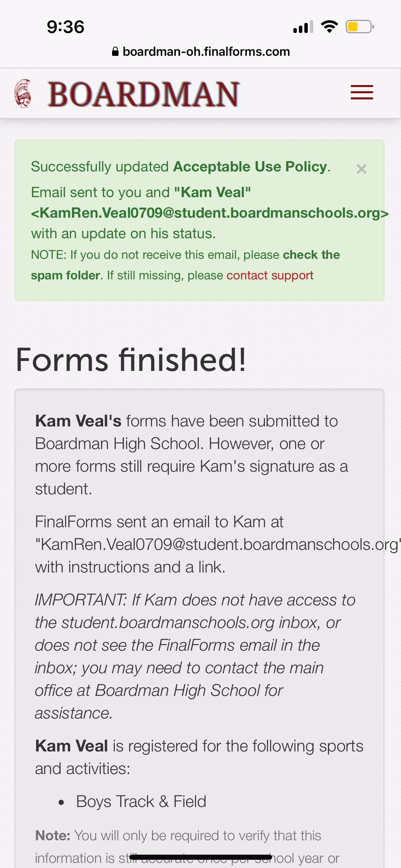Screen dimensions: 401x868
Task: Click the Boardman Spartan helmet logo
Action: click(x=23, y=94)
